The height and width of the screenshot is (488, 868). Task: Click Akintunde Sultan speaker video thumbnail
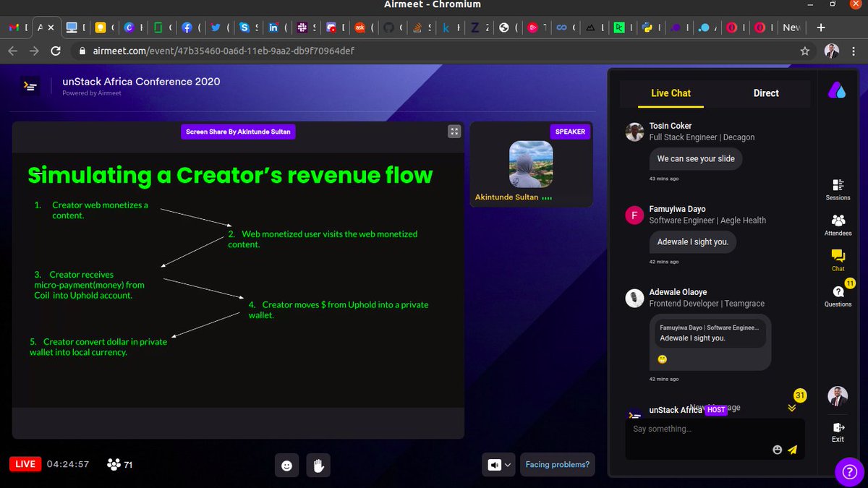coord(531,163)
